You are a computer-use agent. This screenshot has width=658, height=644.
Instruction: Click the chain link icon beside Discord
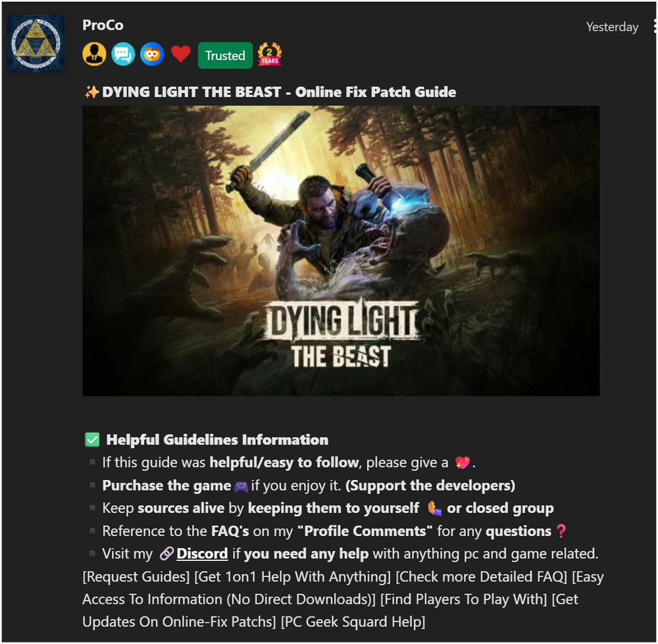click(x=166, y=554)
